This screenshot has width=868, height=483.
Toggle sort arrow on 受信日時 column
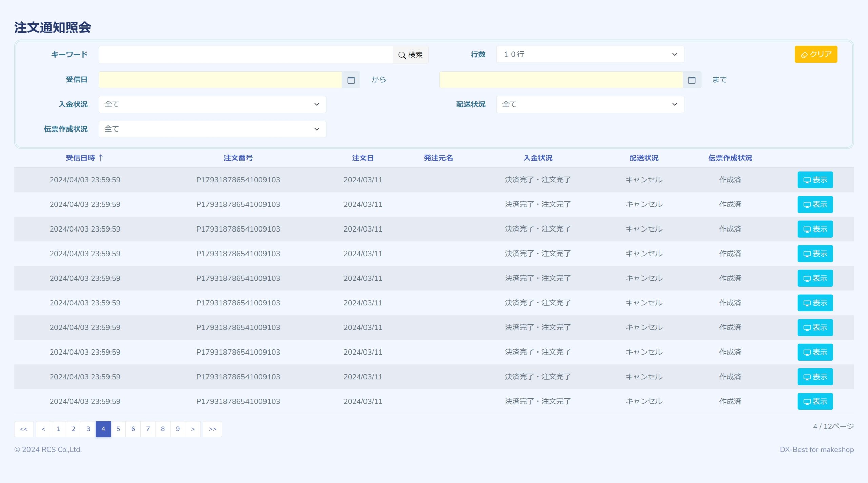101,158
